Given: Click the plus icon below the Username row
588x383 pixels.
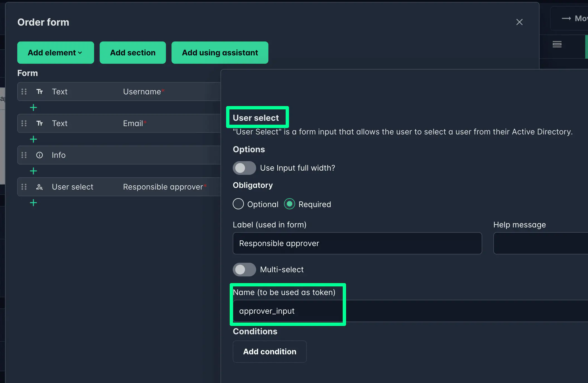Looking at the screenshot, I should coord(33,107).
